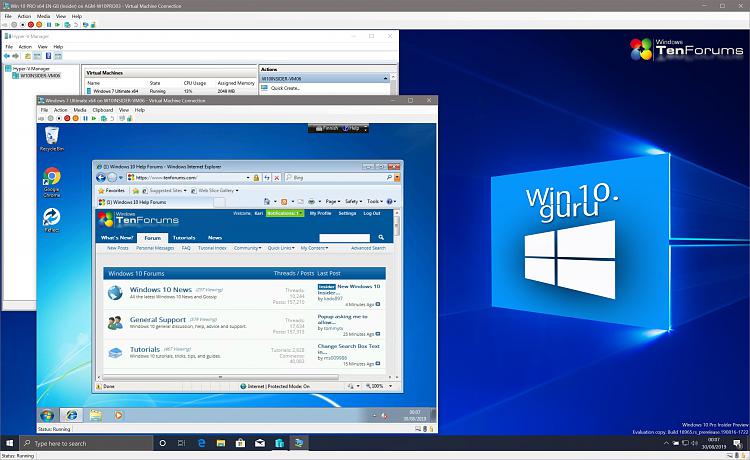Click the IE address bar URL field
The width and height of the screenshot is (750, 460).
tap(190, 177)
